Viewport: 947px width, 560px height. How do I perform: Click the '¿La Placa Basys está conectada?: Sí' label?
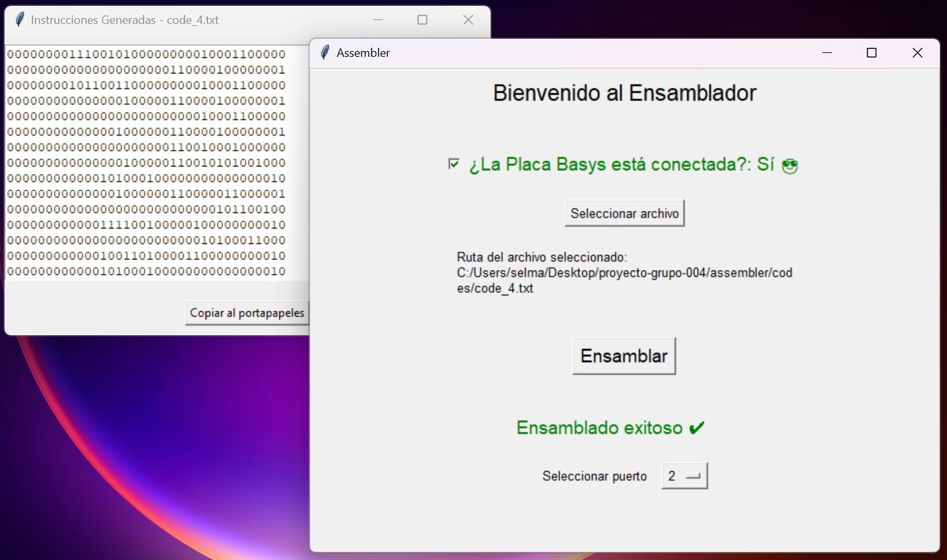point(621,165)
